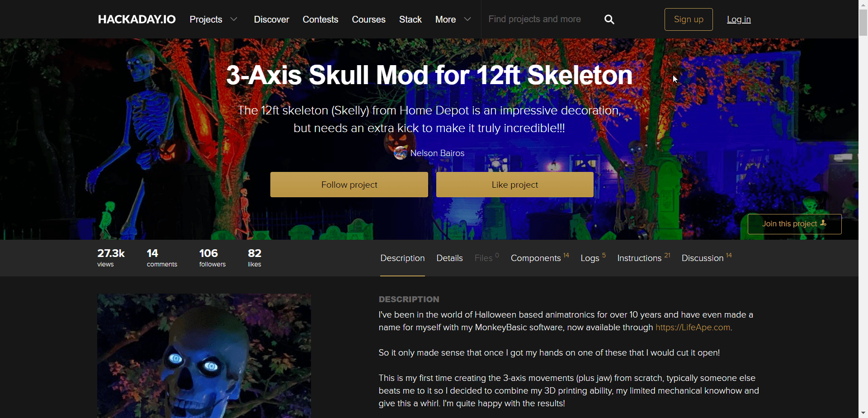The image size is (868, 418).
Task: Click the blue skull project thumbnail
Action: 204,356
